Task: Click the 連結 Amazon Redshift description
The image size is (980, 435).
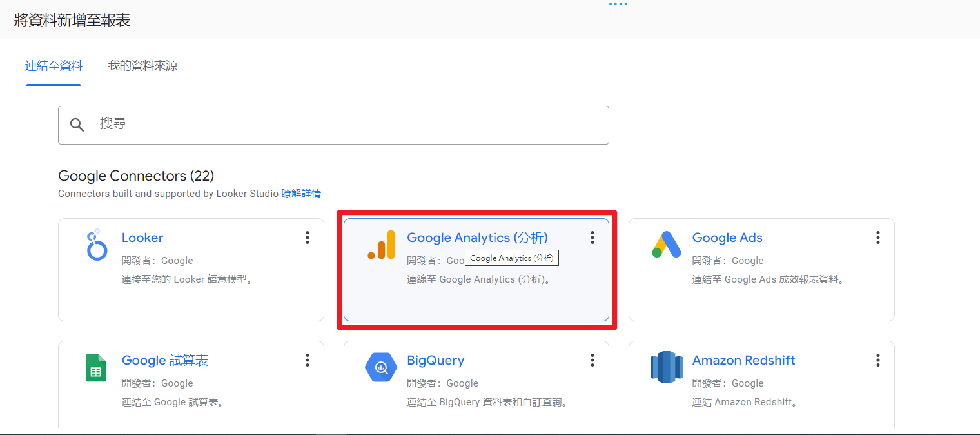Action: pos(745,402)
